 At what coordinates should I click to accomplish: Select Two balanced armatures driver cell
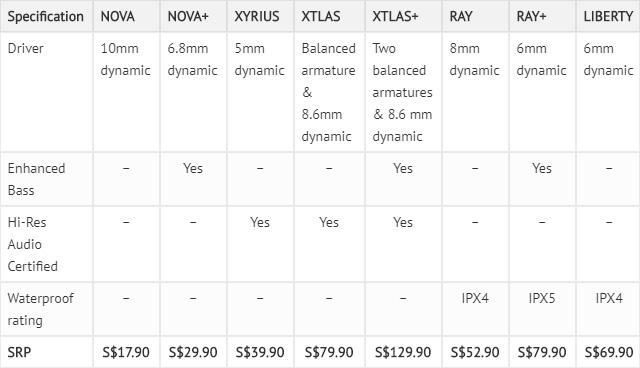point(402,92)
